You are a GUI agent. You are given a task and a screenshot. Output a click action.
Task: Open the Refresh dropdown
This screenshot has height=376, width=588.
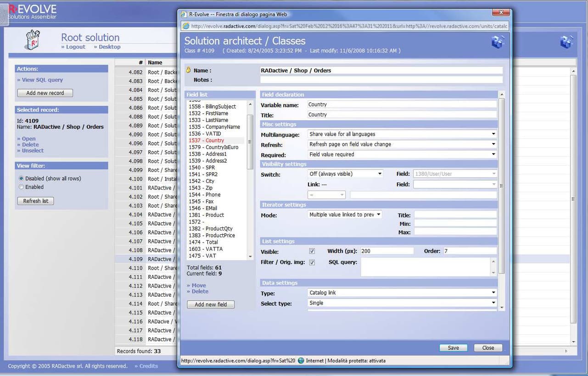click(402, 144)
